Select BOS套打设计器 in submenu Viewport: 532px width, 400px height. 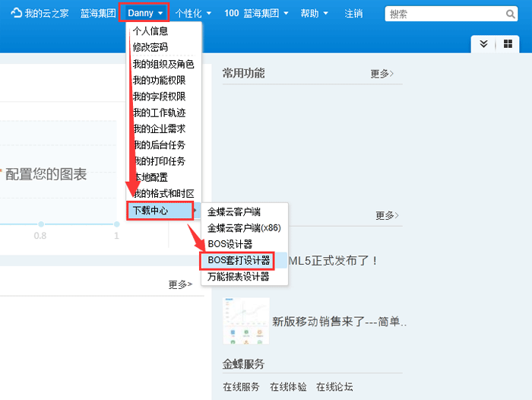237,260
